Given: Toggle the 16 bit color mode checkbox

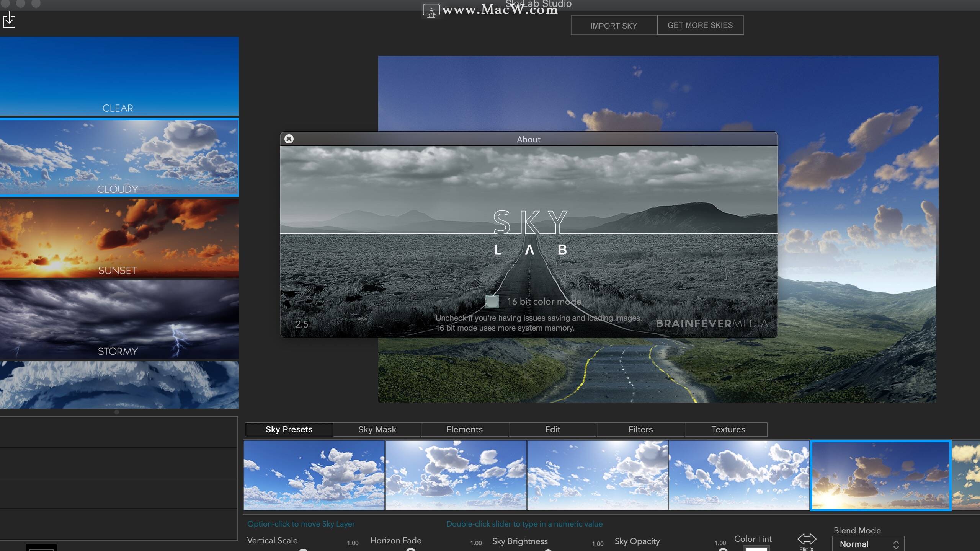Looking at the screenshot, I should coord(492,302).
